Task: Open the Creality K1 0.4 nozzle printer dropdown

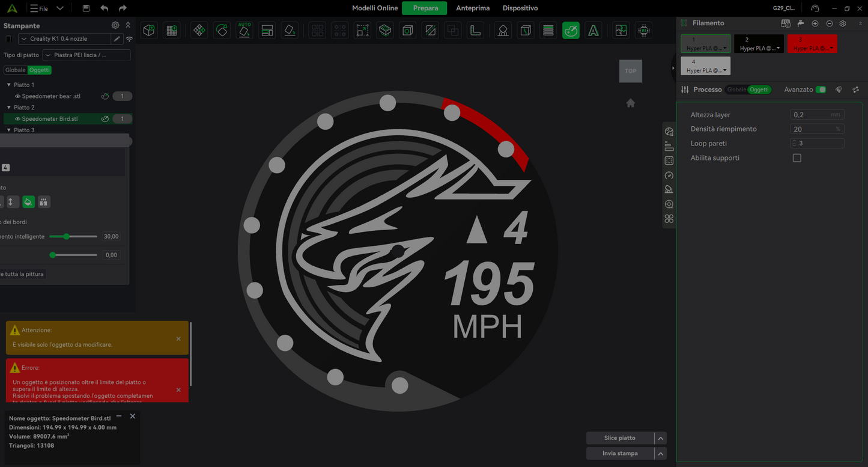Action: point(64,38)
